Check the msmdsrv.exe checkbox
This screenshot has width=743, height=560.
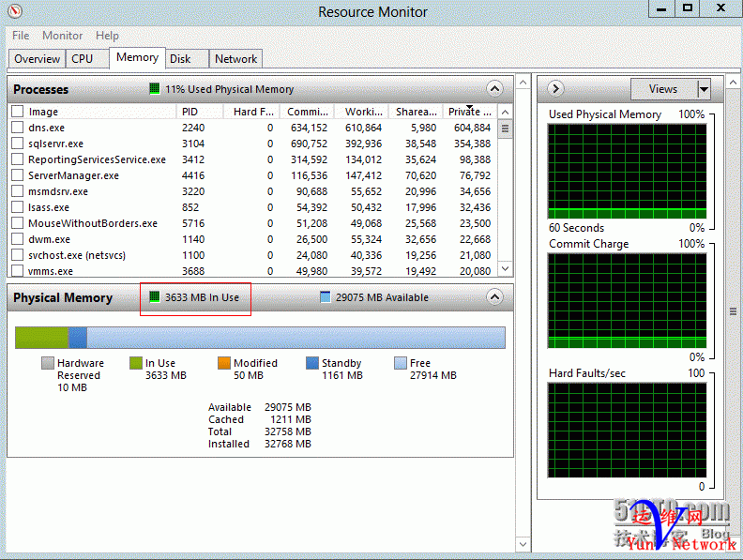coord(18,191)
